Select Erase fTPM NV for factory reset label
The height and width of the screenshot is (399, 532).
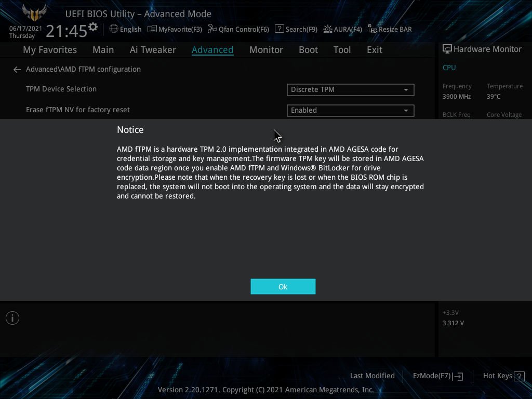(78, 110)
